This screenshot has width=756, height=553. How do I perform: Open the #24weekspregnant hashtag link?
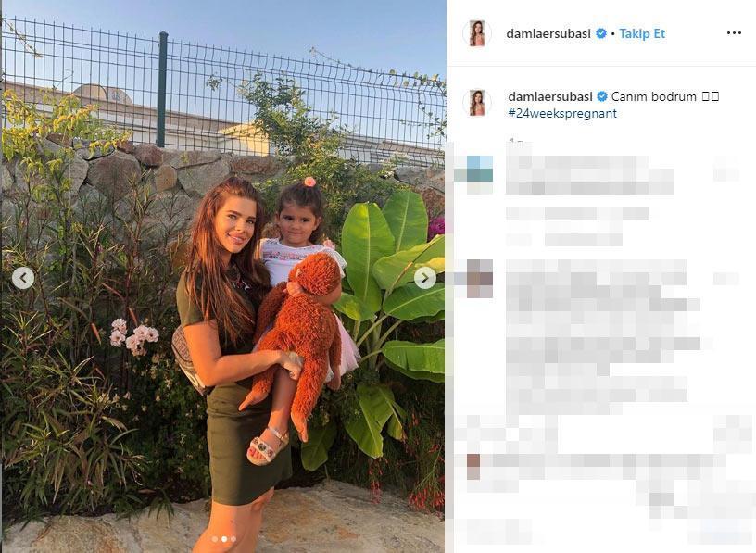562,114
